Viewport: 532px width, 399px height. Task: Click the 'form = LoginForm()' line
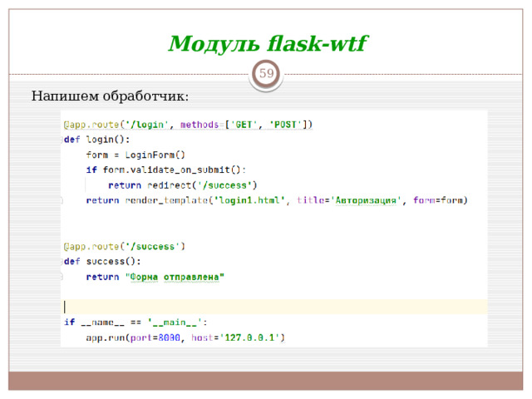(x=135, y=155)
